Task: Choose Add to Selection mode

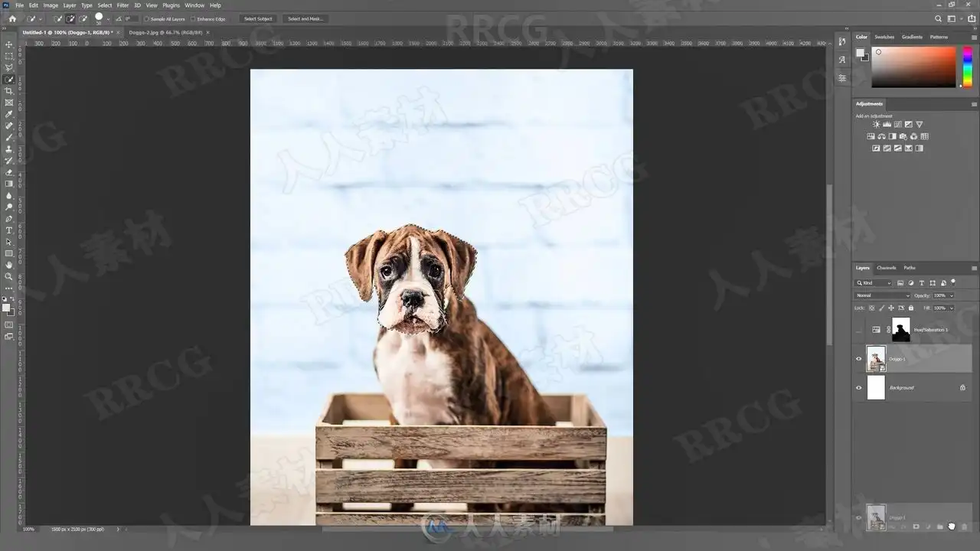Action: point(70,18)
